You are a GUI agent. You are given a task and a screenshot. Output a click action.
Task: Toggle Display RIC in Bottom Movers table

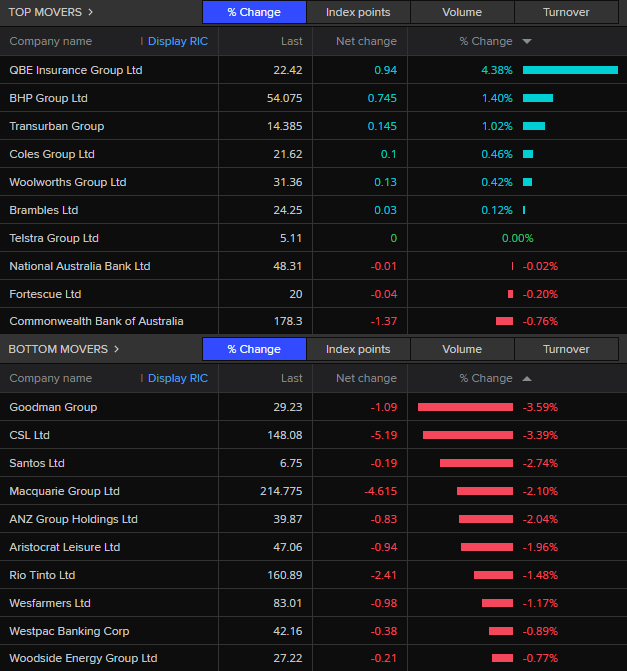click(177, 378)
